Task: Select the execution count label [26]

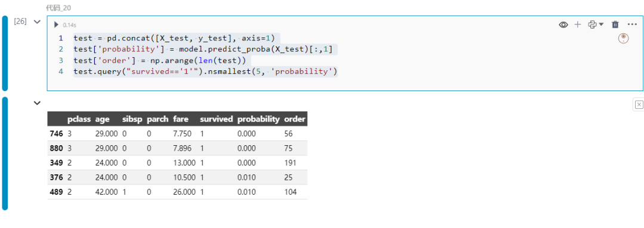Action: point(20,22)
